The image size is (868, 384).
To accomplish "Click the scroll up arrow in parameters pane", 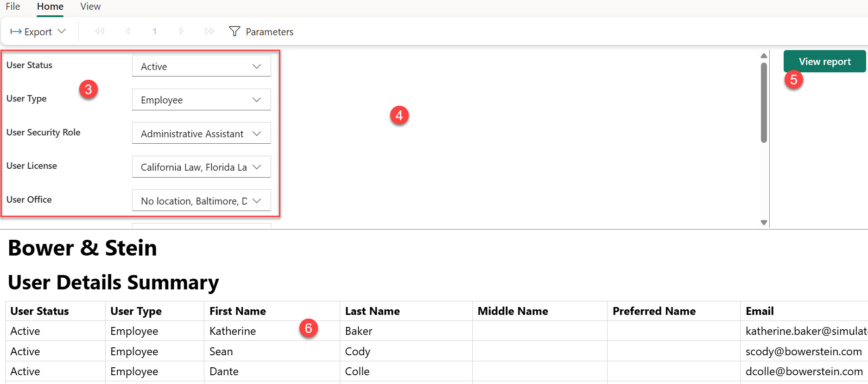I will click(x=764, y=56).
